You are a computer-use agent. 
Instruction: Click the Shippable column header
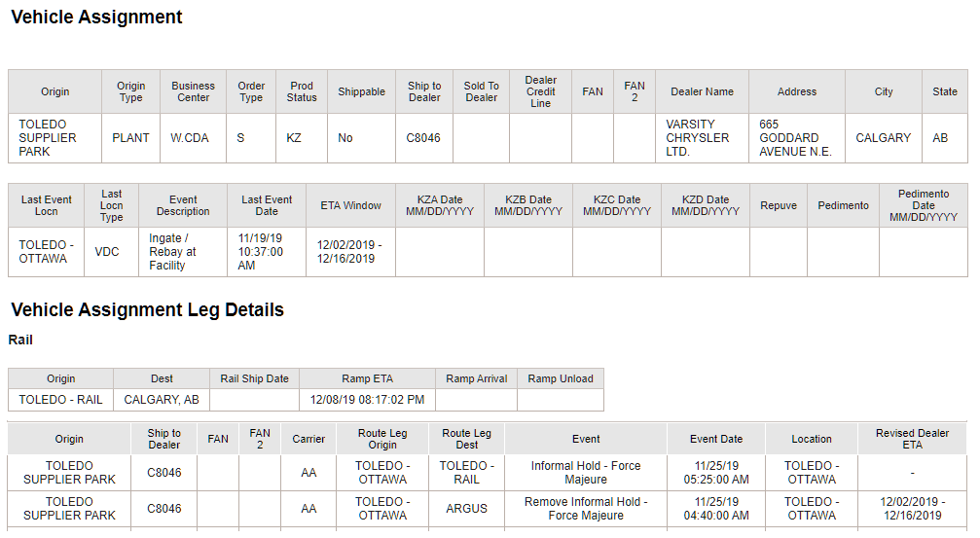pos(361,91)
